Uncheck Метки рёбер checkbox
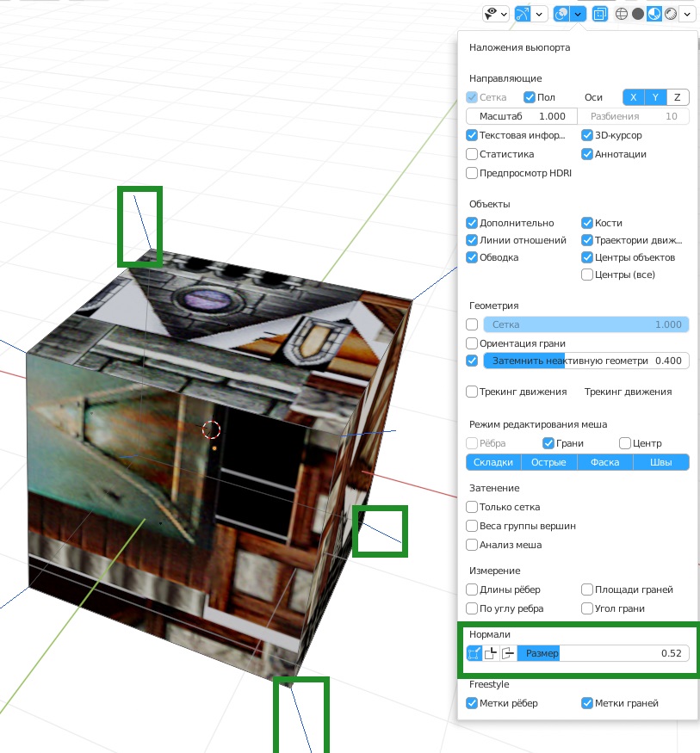Screen dimensions: 700x753 pos(472,703)
